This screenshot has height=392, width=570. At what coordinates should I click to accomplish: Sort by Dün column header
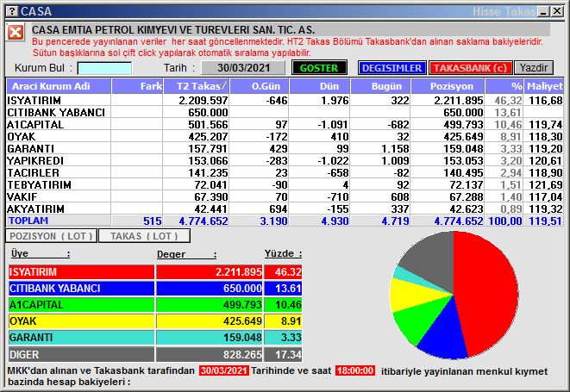(319, 86)
